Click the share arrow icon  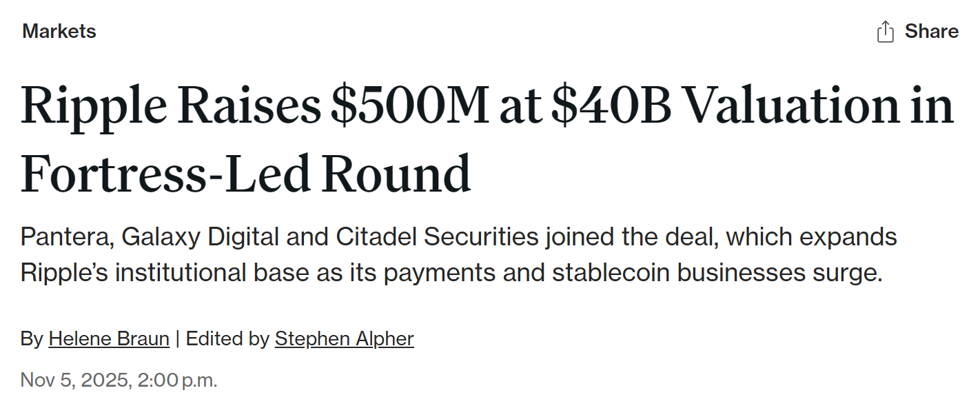(885, 32)
